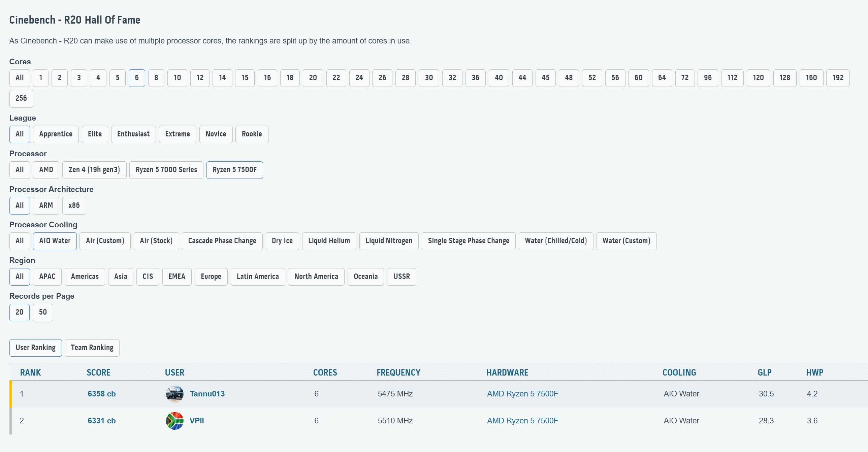
Task: Choose the Zen 4 (19h gen3) processor filter
Action: click(x=94, y=170)
